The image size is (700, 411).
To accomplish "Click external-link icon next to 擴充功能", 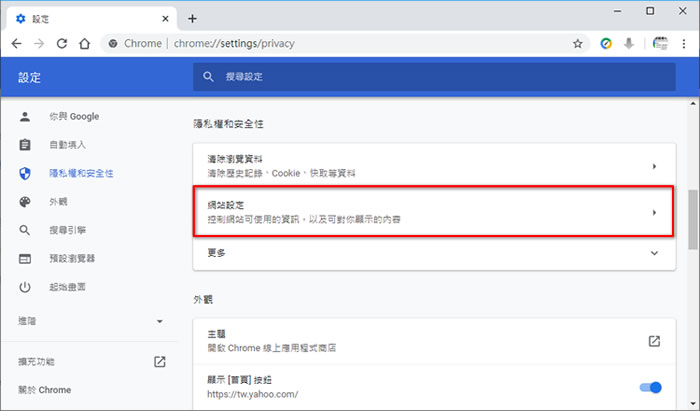I will point(159,361).
